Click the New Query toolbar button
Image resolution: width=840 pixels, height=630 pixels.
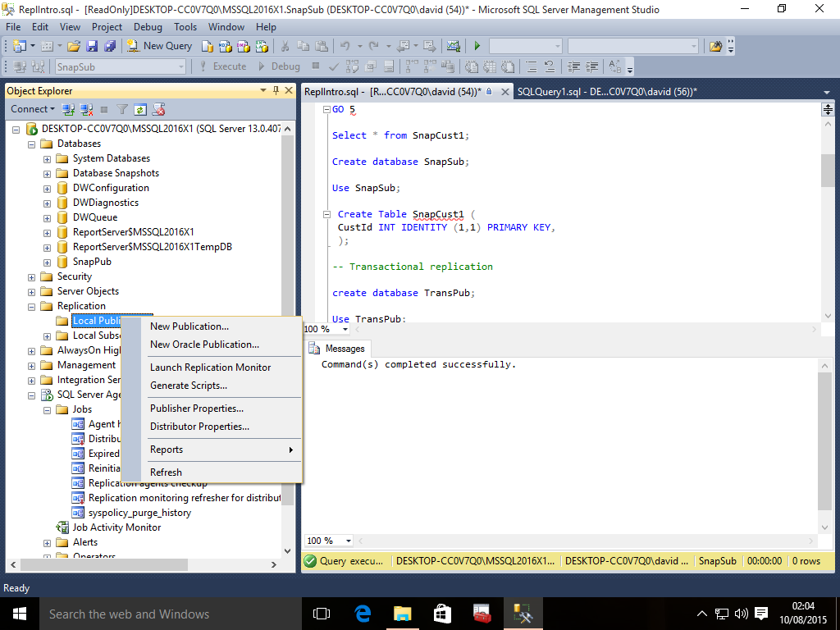pos(160,46)
